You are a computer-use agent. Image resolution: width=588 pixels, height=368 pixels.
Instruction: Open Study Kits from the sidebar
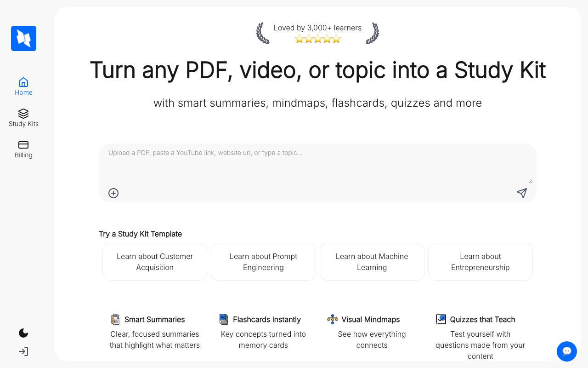click(23, 118)
